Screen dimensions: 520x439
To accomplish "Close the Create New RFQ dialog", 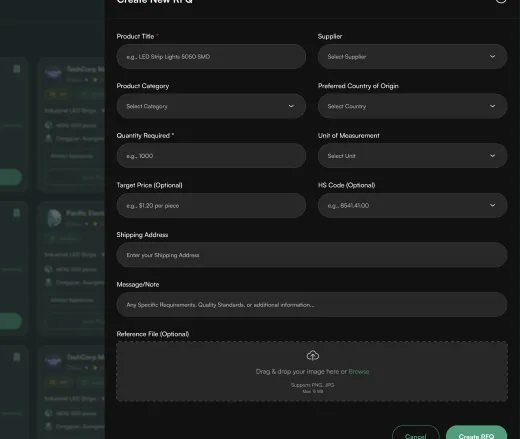I will [501, 1].
